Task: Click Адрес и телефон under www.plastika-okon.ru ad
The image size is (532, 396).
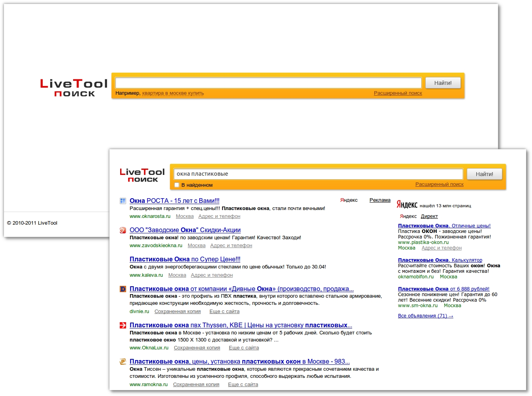Action: [442, 248]
